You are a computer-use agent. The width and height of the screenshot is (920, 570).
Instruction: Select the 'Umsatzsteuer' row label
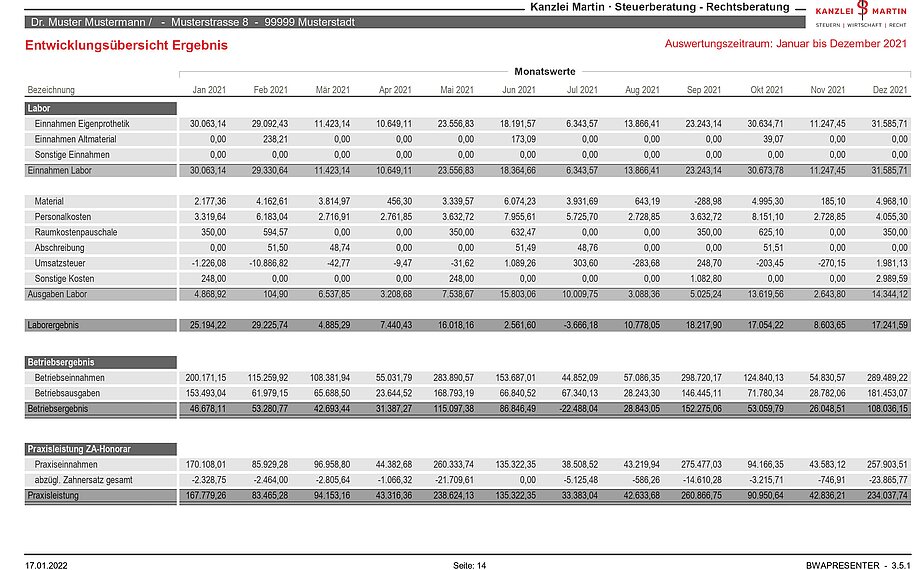click(x=60, y=263)
